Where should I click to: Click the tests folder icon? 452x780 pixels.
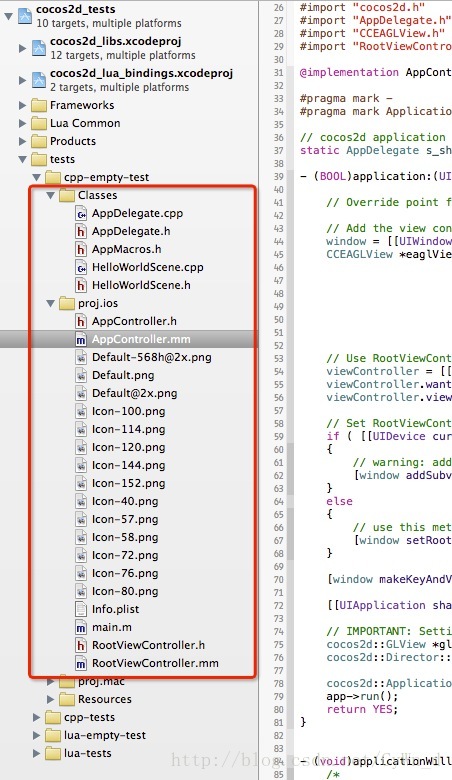tap(39, 159)
